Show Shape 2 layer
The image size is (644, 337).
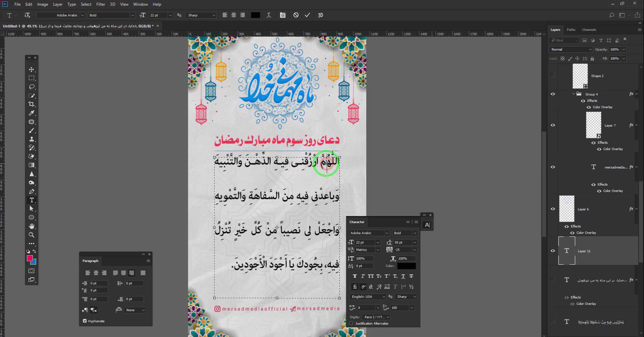coord(553,76)
